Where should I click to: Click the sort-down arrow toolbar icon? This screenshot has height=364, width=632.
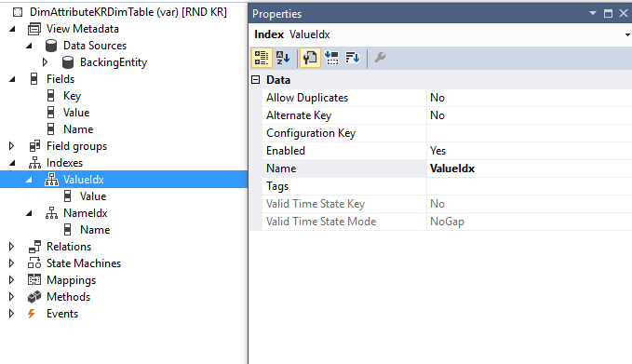point(353,58)
